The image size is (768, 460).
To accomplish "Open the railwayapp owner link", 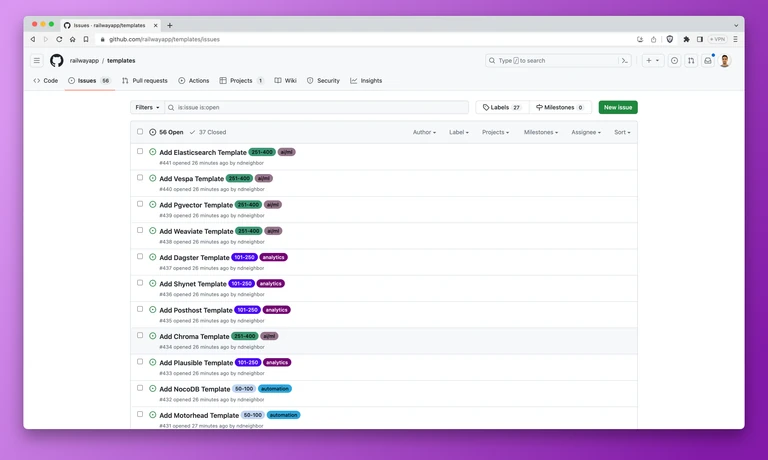I will tap(84, 61).
